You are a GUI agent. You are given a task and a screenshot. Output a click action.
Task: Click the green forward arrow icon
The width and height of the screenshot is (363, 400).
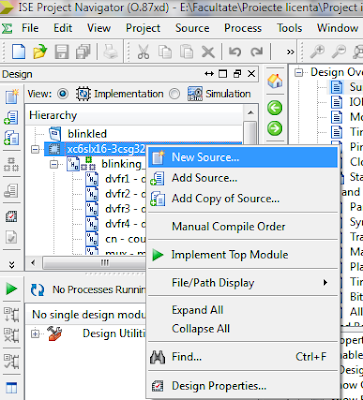[275, 128]
